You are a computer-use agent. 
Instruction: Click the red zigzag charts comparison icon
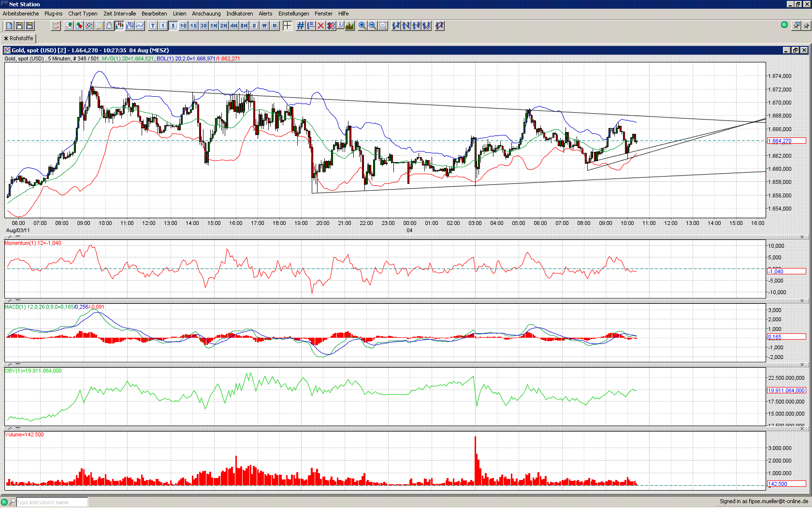coord(56,26)
